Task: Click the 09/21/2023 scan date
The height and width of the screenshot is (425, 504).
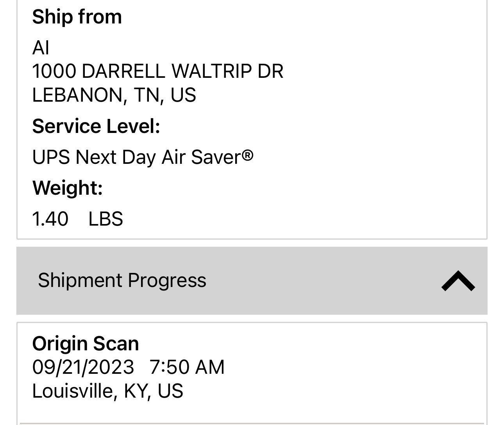Action: (x=83, y=367)
